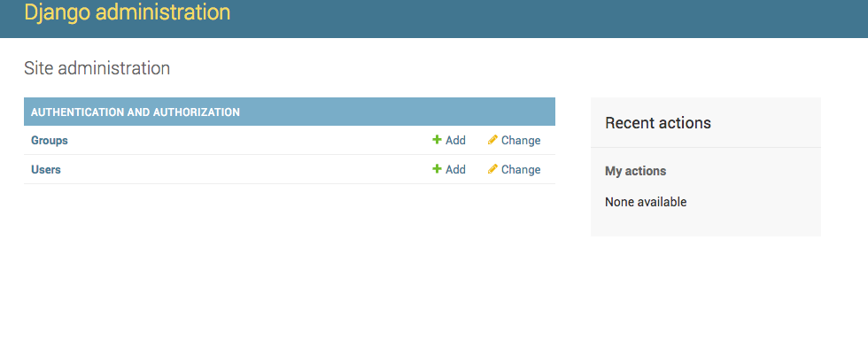Click the green plus icon in Users row
Viewport: 868px width, 340px height.
point(437,169)
